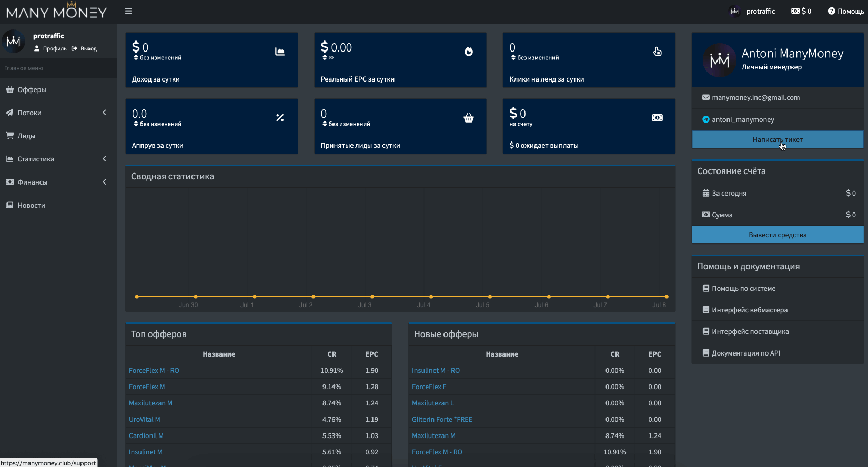Click the pointer icon on Клики на ленд card
This screenshot has width=868, height=467.
(658, 52)
